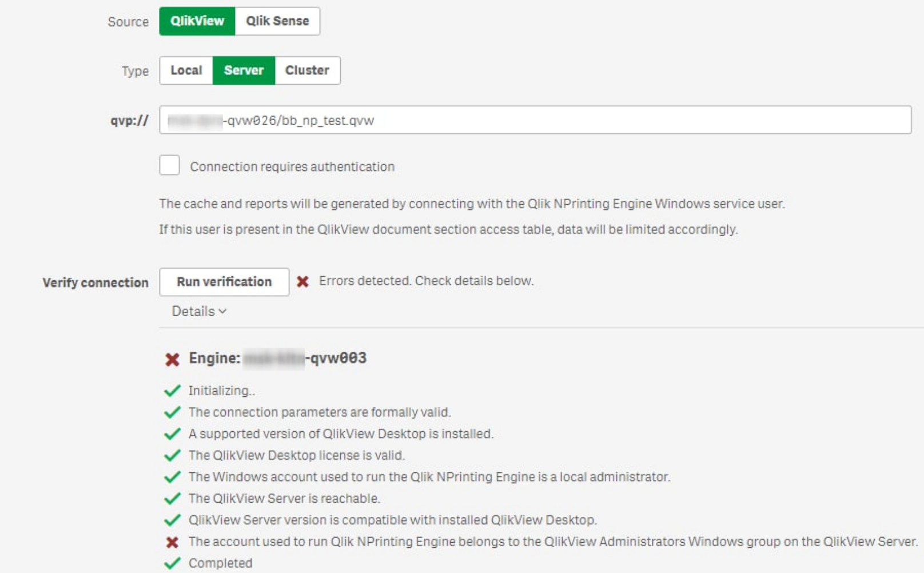Click the red X next to Errors detected
Viewport: 924px width, 573px height.
coord(302,281)
